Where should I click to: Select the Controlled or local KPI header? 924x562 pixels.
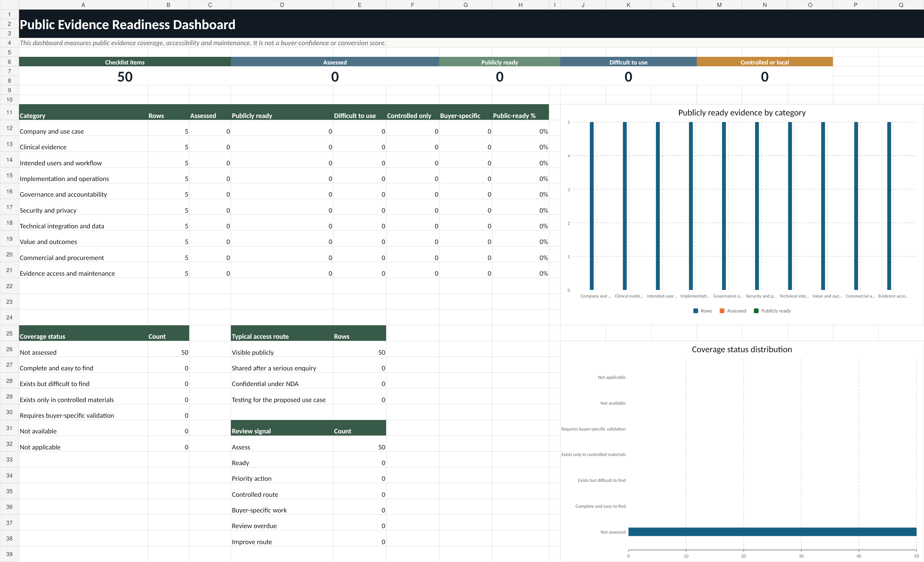[765, 62]
